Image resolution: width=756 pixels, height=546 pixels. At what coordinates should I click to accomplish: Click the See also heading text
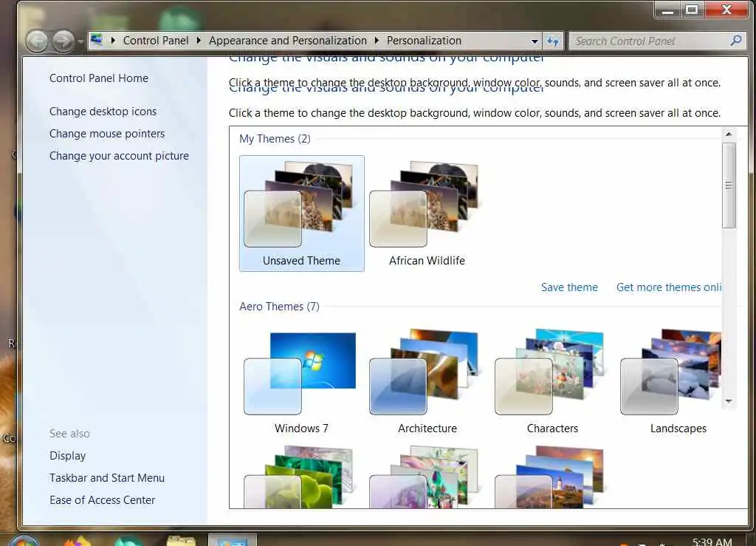[x=69, y=434]
